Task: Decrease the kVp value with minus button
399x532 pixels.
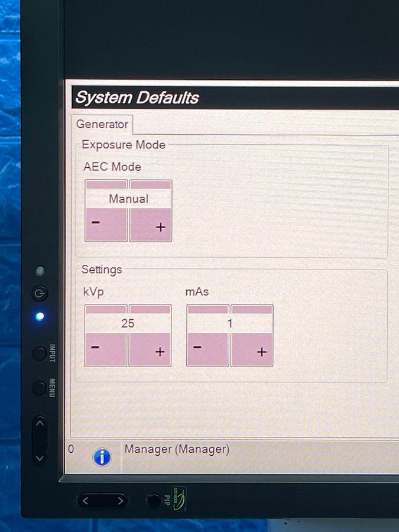Action: click(106, 349)
